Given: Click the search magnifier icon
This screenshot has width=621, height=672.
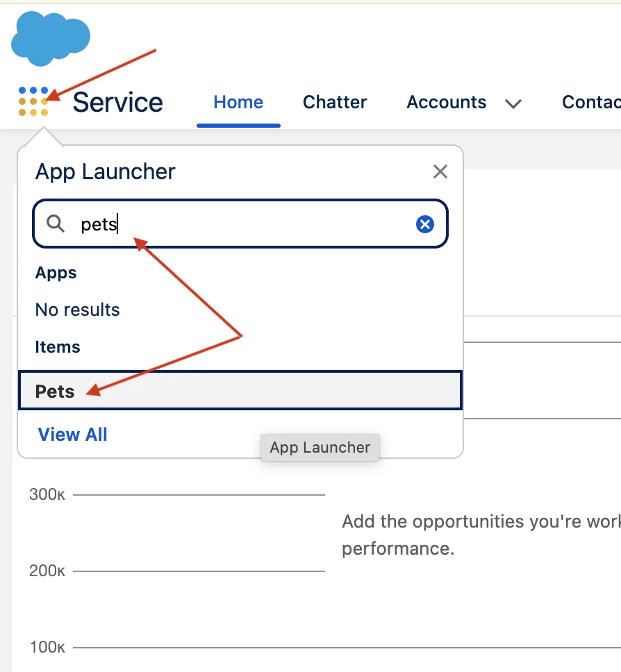Looking at the screenshot, I should [x=56, y=224].
